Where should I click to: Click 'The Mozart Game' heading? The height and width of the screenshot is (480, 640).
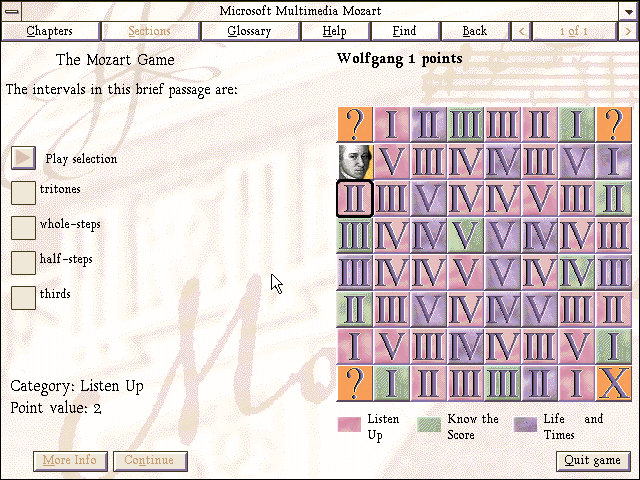click(x=115, y=60)
